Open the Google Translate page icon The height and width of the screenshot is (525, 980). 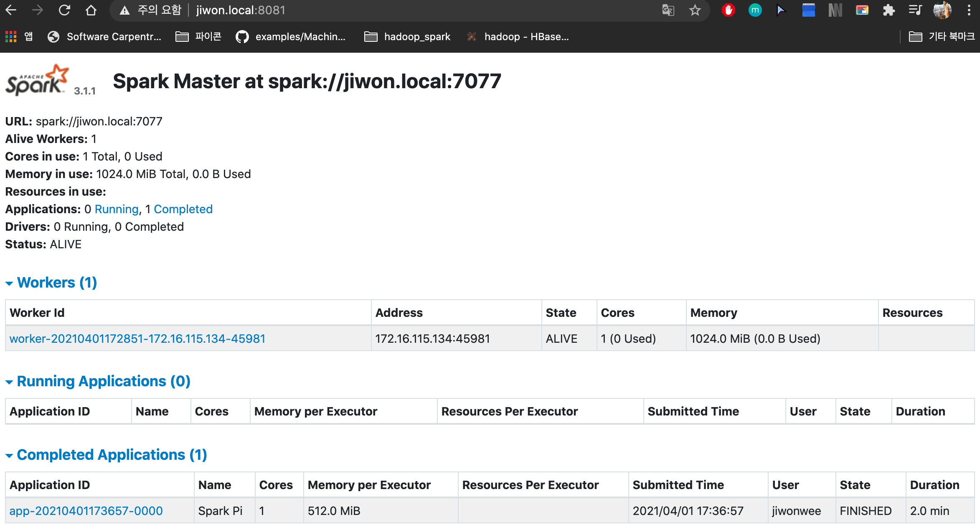coord(668,10)
